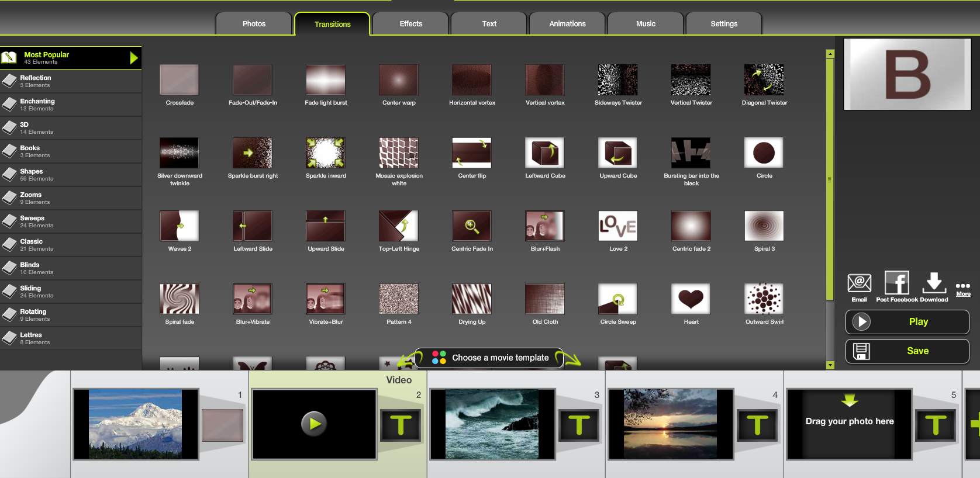This screenshot has width=980, height=478.
Task: Click the Email share icon
Action: [x=859, y=284]
